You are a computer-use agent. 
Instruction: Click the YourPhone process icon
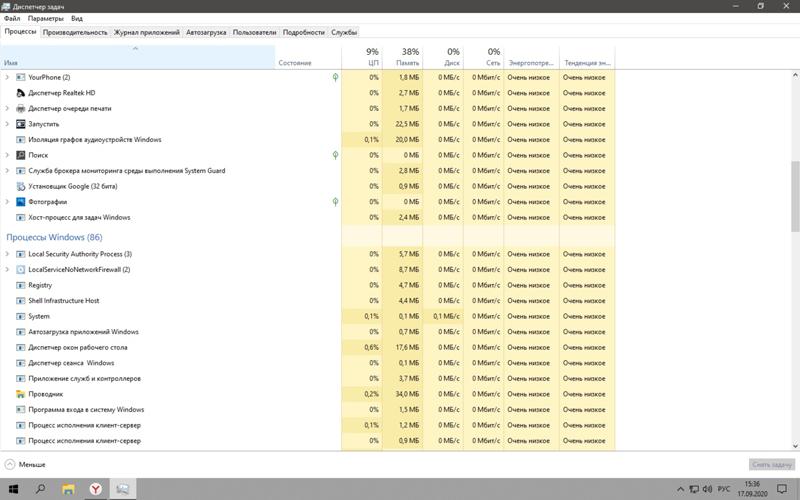coord(20,78)
